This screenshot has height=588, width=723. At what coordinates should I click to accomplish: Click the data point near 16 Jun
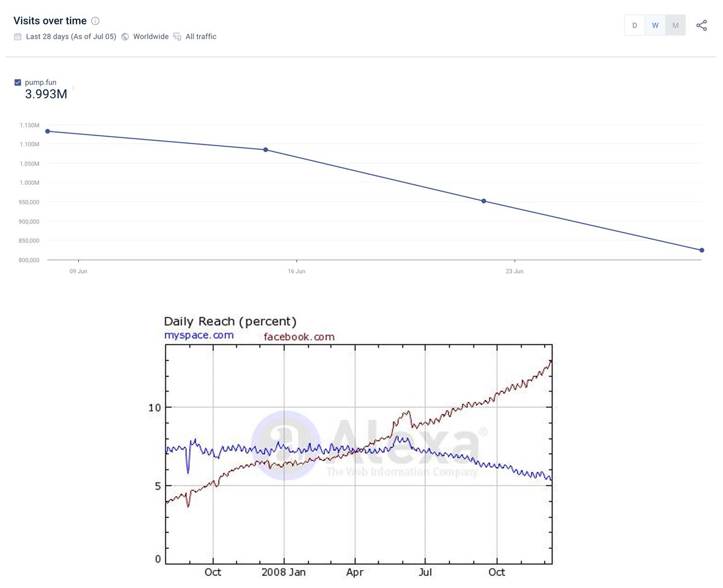click(x=266, y=149)
